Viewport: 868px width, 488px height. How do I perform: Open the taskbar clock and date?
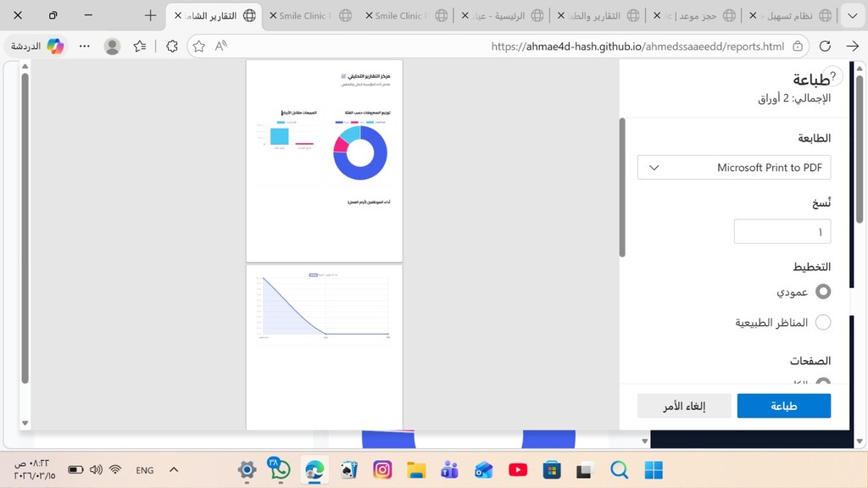pos(34,469)
